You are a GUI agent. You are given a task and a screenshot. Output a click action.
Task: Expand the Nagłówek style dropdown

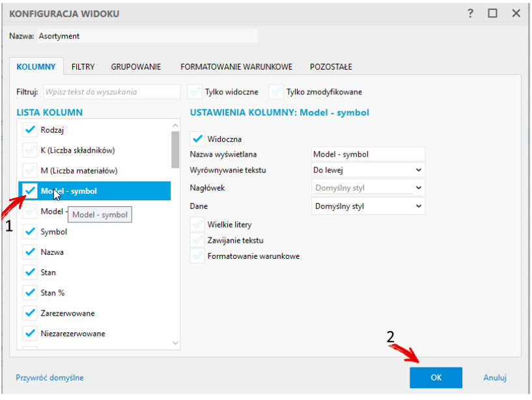(368, 188)
